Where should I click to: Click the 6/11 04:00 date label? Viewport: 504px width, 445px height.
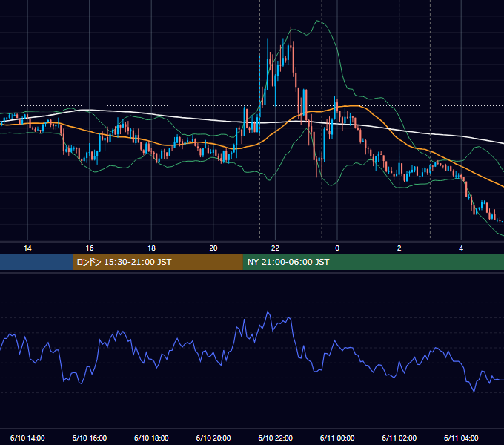click(461, 438)
